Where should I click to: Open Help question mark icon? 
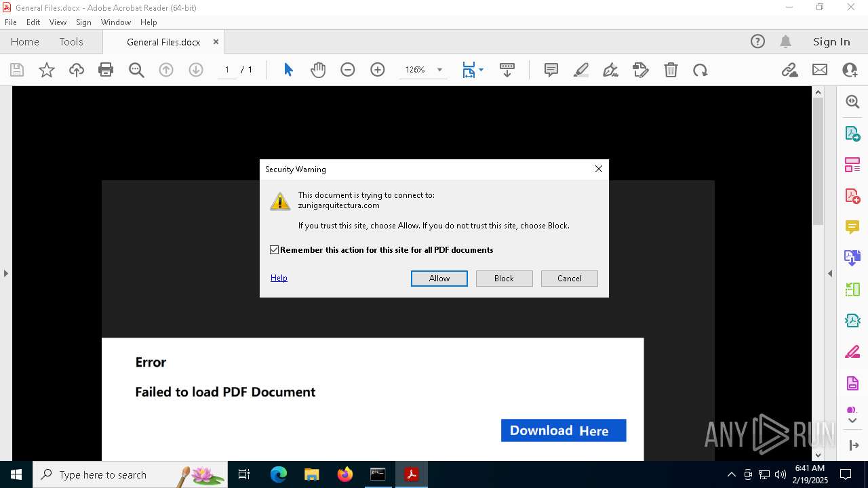tap(757, 41)
